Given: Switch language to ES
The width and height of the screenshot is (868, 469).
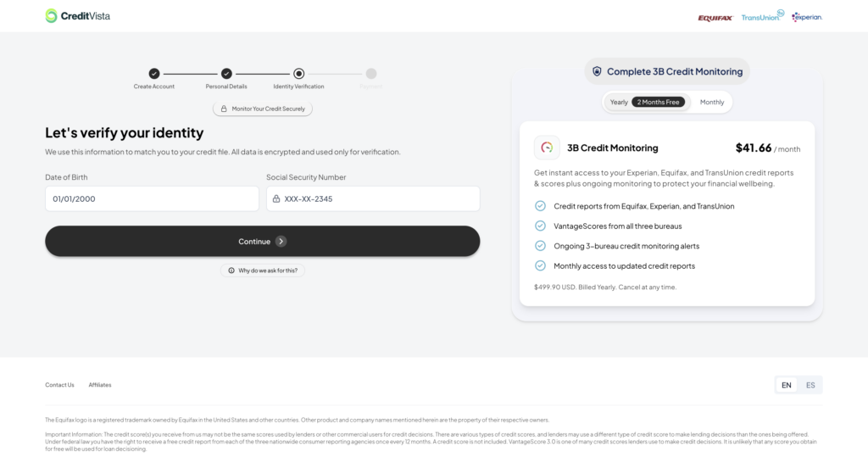Looking at the screenshot, I should click(810, 385).
